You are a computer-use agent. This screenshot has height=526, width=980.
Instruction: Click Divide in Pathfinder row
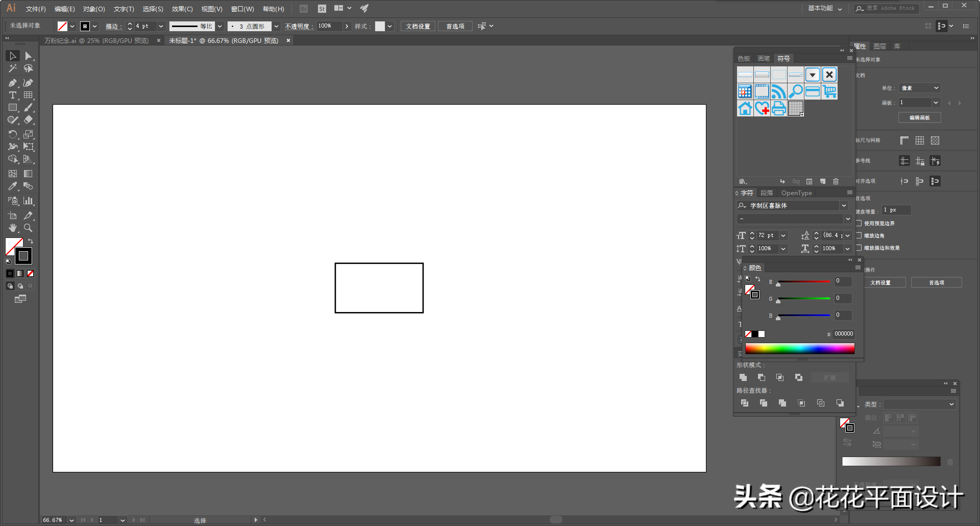(745, 403)
